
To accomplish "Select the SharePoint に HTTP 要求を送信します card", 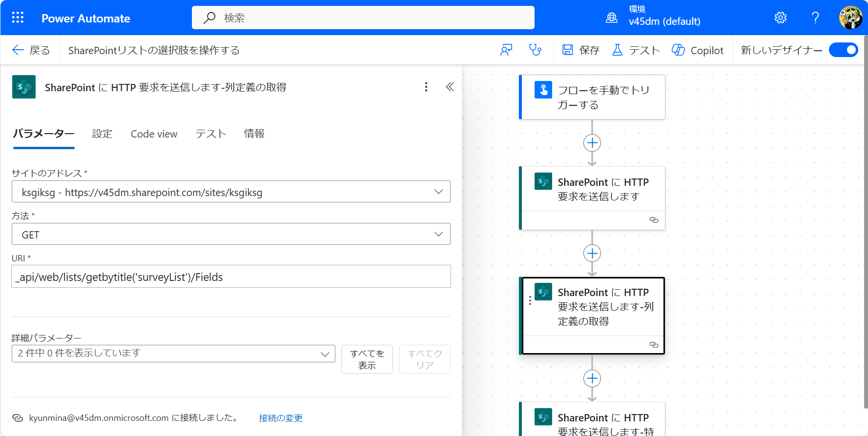I will pos(592,198).
